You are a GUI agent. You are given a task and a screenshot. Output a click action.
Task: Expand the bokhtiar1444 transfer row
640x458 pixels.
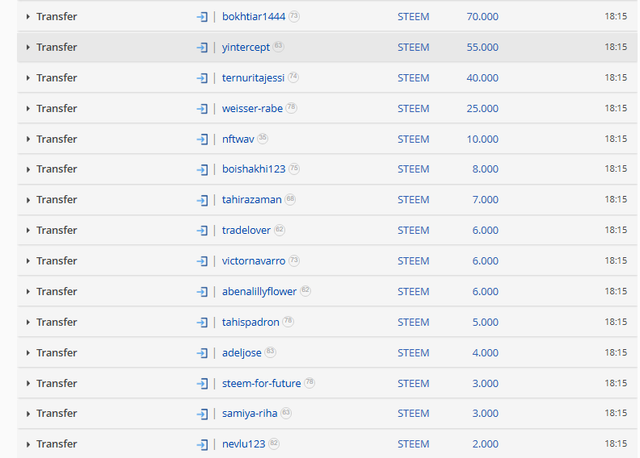click(28, 17)
